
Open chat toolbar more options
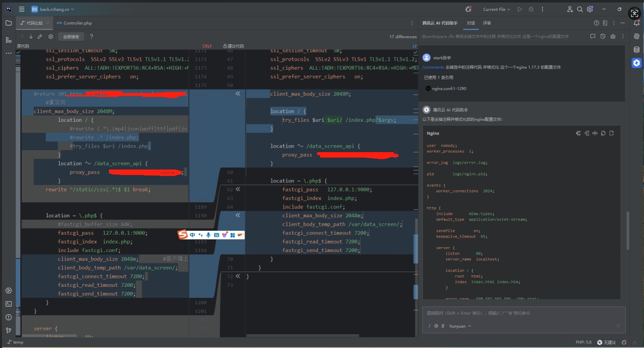pyautogui.click(x=622, y=36)
